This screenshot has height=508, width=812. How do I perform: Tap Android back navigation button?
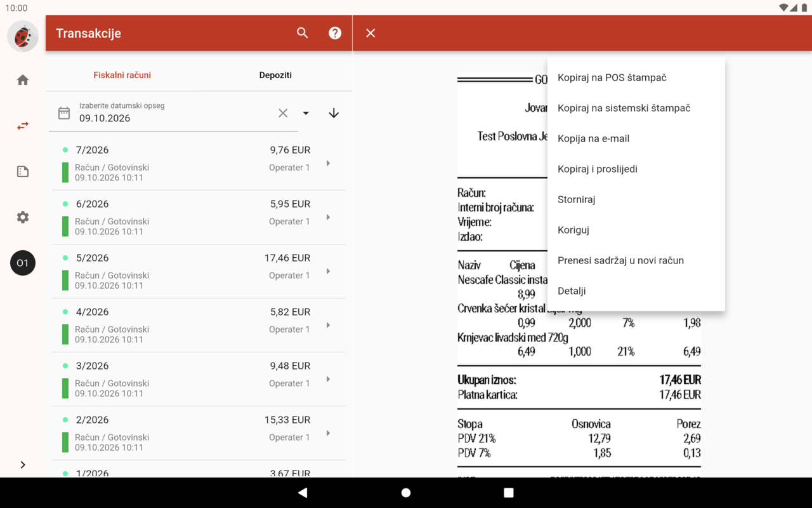(303, 493)
